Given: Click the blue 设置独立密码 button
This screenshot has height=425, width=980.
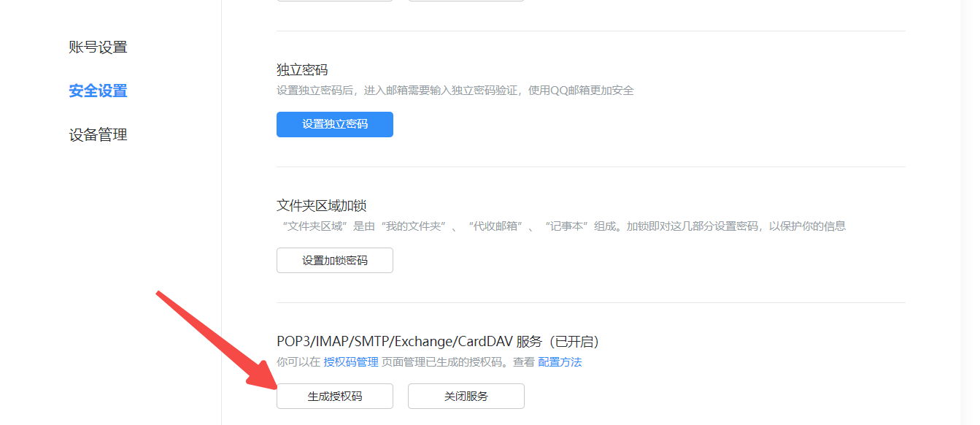Looking at the screenshot, I should pos(335,124).
